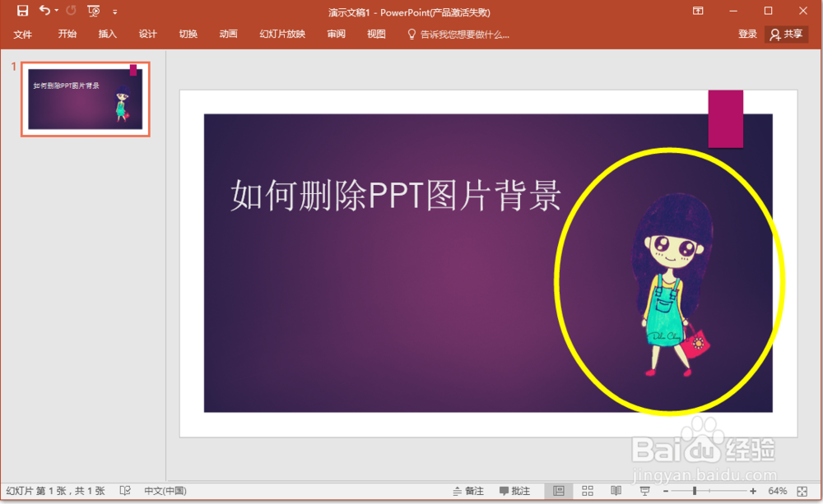Run spell check from status bar

click(x=124, y=490)
